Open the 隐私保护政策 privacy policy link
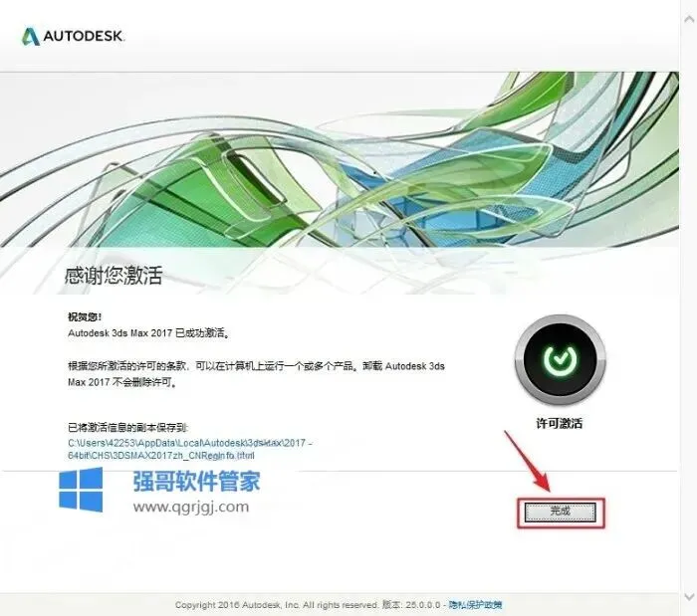The width and height of the screenshot is (697, 616). coord(475,605)
